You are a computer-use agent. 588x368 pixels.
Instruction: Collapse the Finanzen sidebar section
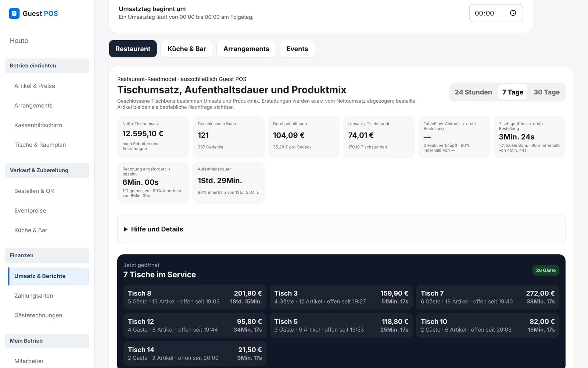pyautogui.click(x=47, y=255)
